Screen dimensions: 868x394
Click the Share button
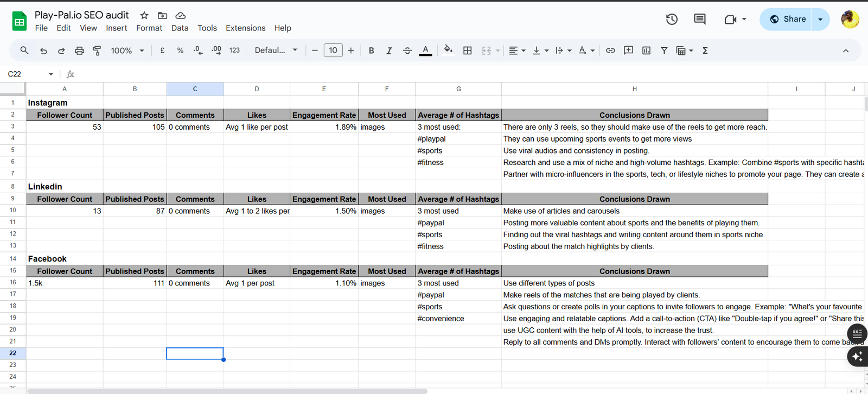(786, 19)
